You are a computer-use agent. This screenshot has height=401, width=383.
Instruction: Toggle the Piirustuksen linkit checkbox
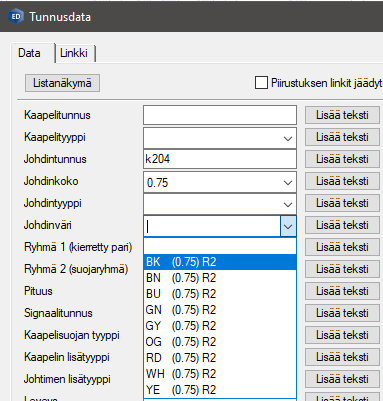tap(261, 83)
